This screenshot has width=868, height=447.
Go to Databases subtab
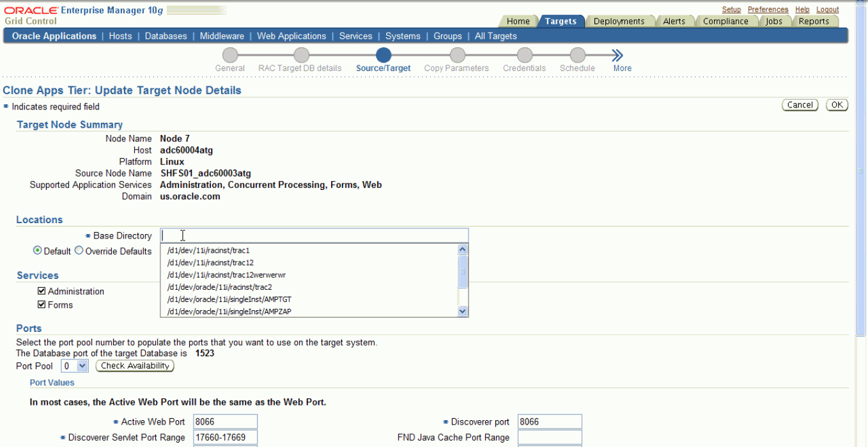point(166,36)
